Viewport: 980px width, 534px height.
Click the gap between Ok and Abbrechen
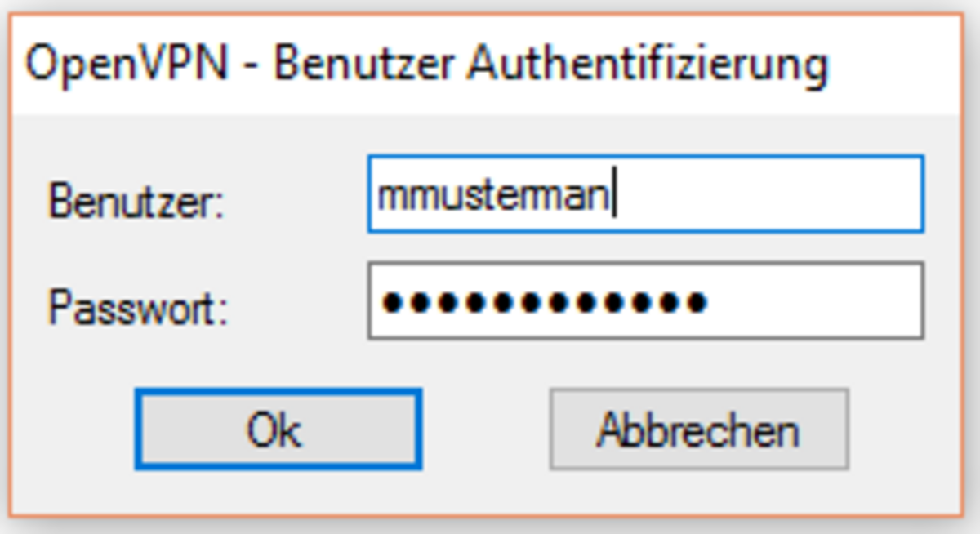tap(486, 429)
